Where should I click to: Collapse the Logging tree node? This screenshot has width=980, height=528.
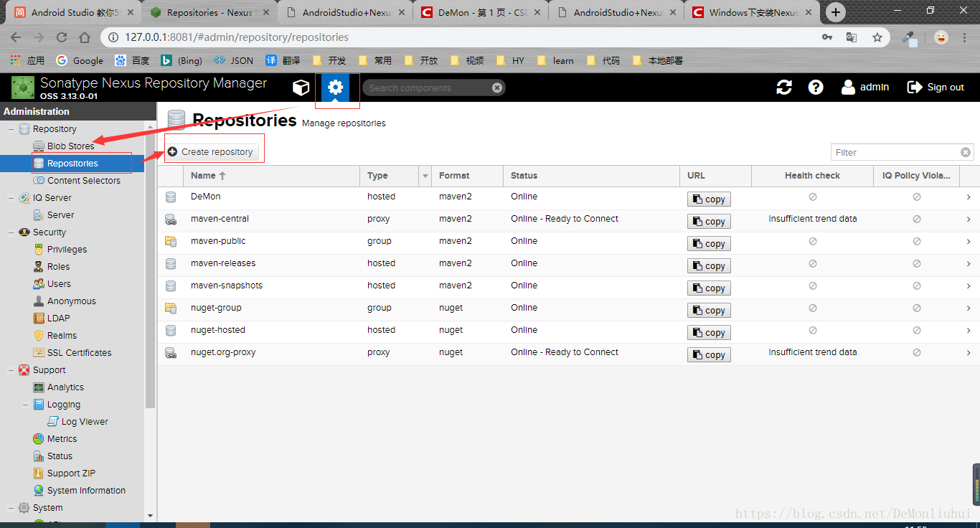click(x=25, y=405)
